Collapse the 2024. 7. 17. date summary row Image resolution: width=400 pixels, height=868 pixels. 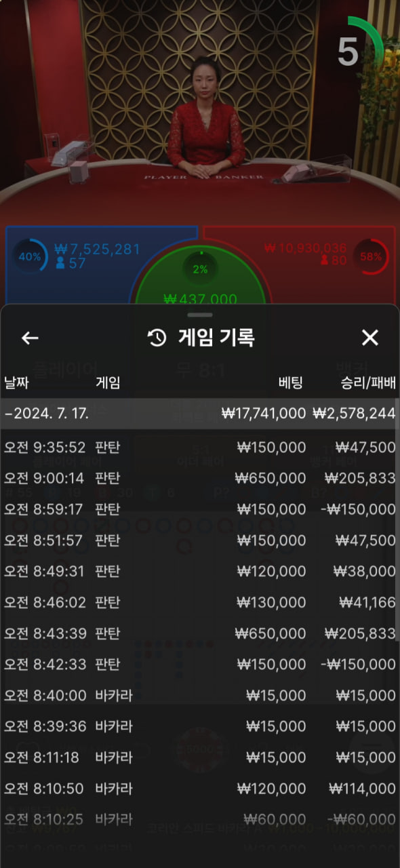[x=199, y=413]
